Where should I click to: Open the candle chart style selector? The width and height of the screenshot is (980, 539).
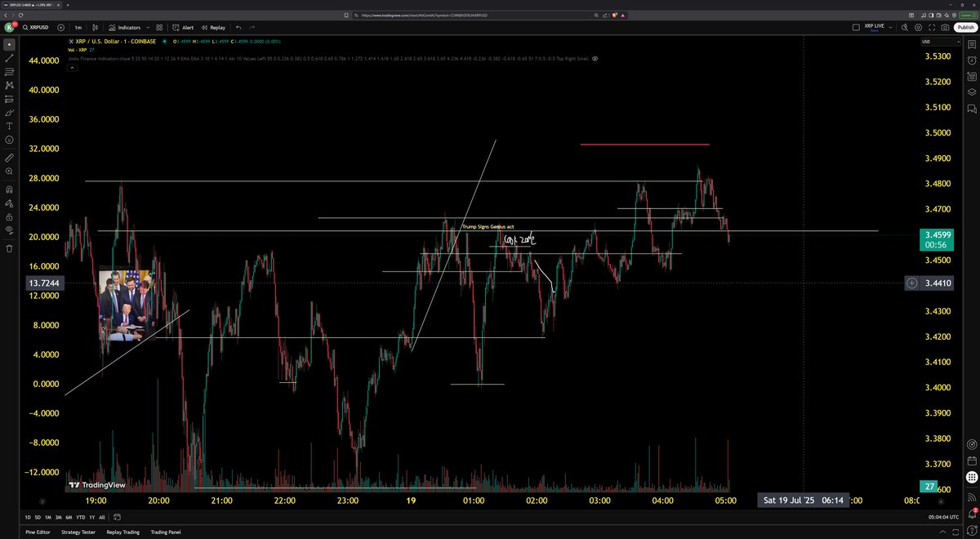pyautogui.click(x=96, y=28)
